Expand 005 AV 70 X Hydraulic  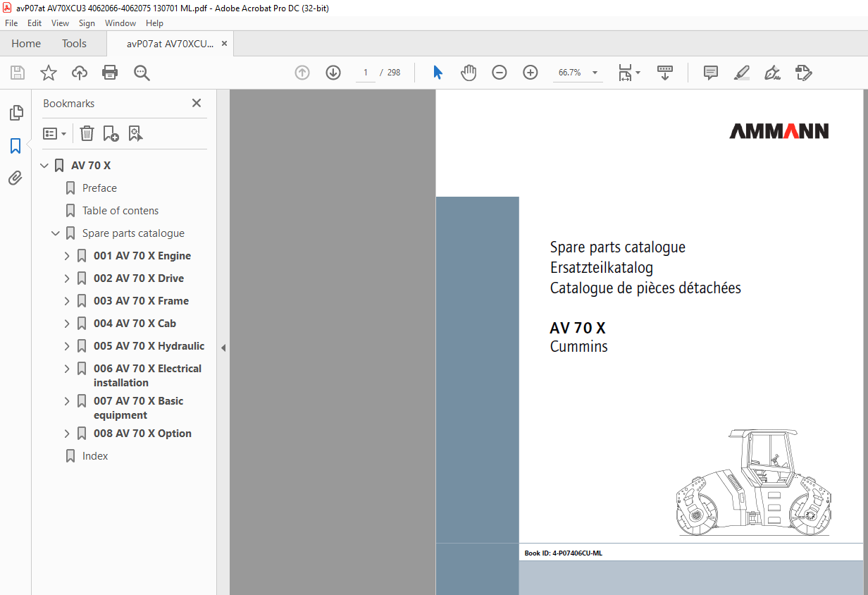(x=67, y=346)
